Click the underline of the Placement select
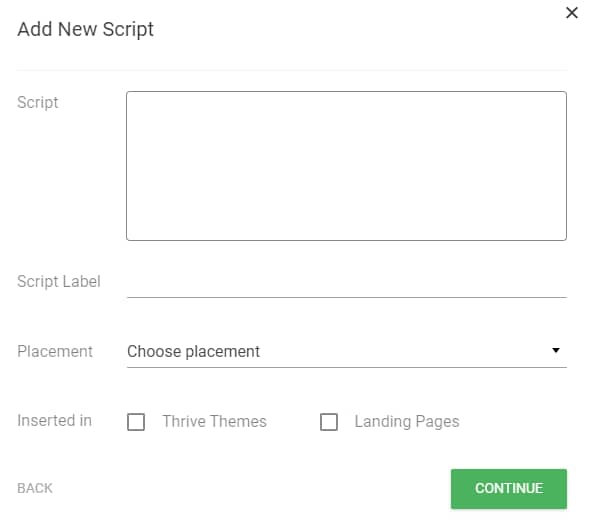This screenshot has height=531, width=589. point(346,367)
